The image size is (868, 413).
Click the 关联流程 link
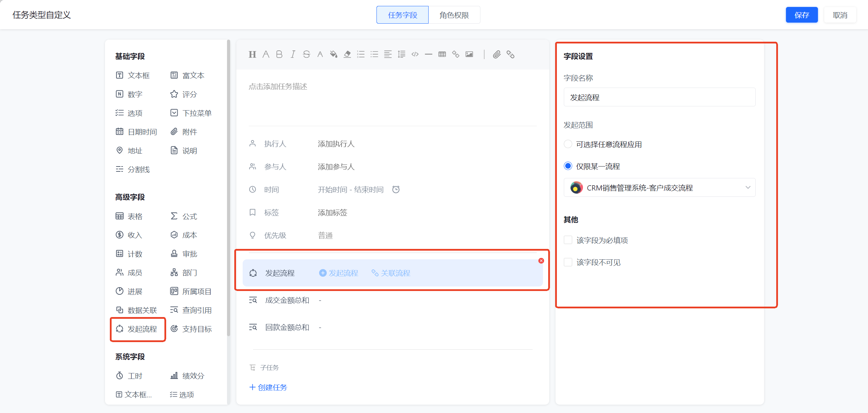coord(391,273)
